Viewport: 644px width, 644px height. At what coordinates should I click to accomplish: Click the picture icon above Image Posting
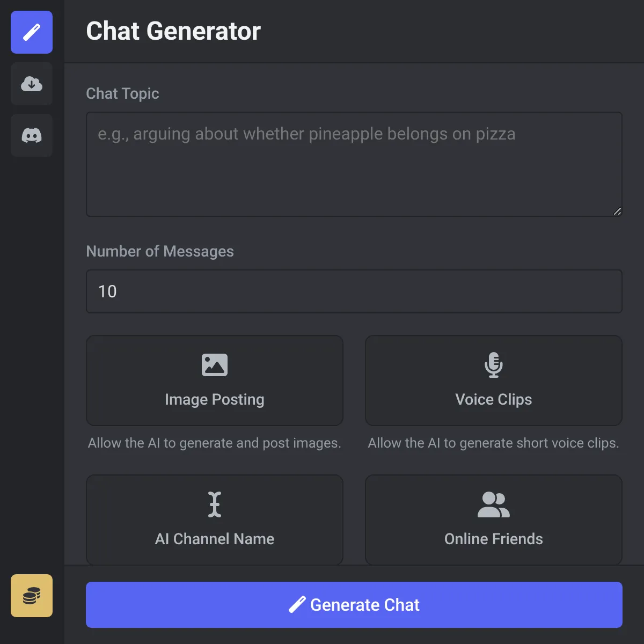pyautogui.click(x=215, y=365)
